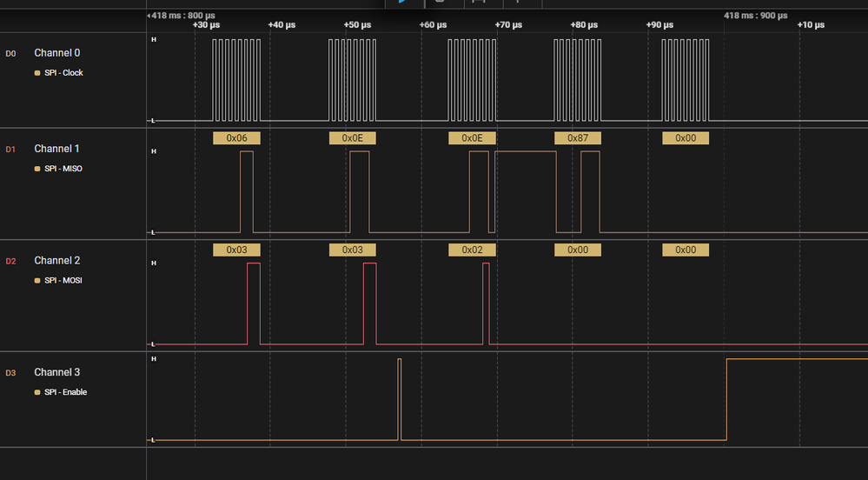This screenshot has width=868, height=480.
Task: Open the SPI - Enable analyzer label
Action: click(x=65, y=392)
